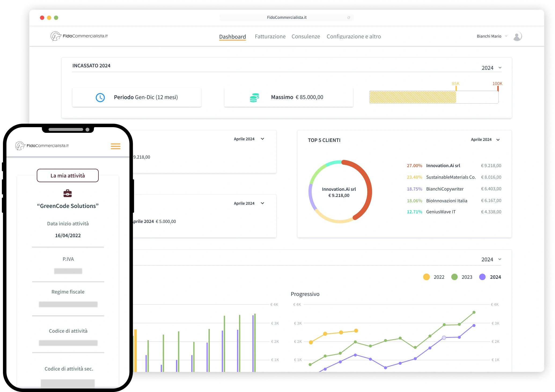The width and height of the screenshot is (555, 392).
Task: Click the briefcase icon above GreenCode Solutions
Action: 68,193
